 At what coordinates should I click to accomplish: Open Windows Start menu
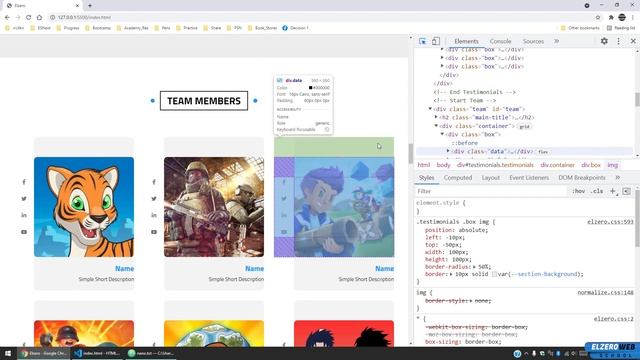(8, 353)
